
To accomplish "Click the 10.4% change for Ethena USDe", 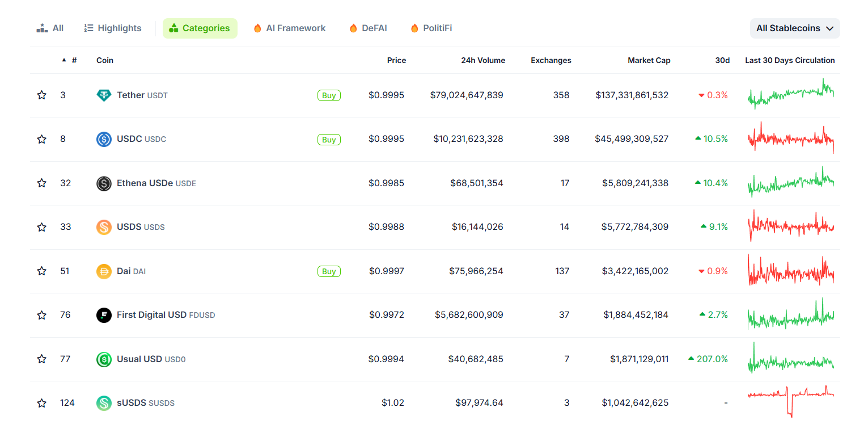I will pyautogui.click(x=711, y=183).
